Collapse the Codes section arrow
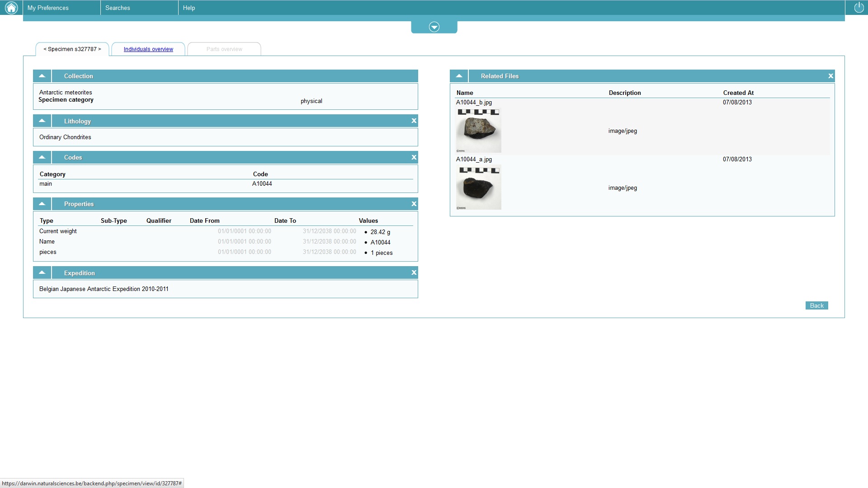Image resolution: width=868 pixels, height=488 pixels. pyautogui.click(x=42, y=157)
